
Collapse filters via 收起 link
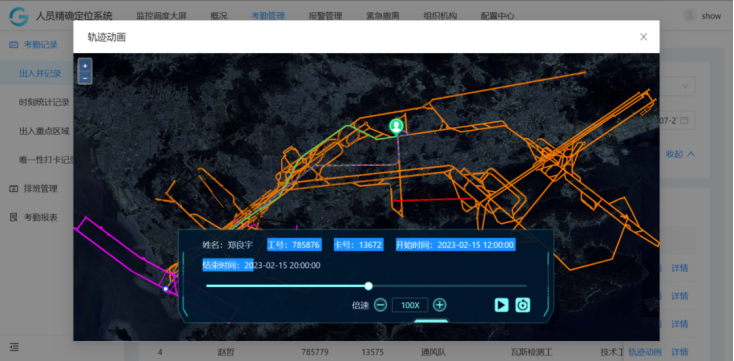(680, 154)
